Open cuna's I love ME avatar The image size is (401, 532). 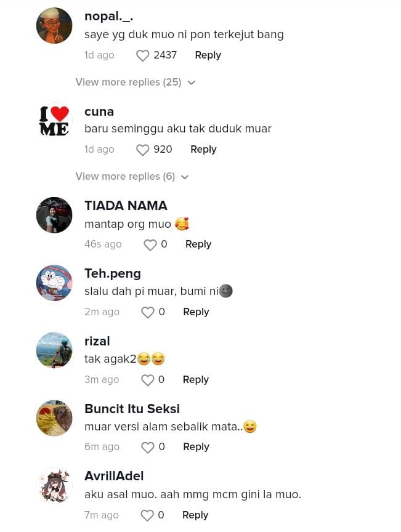pyautogui.click(x=54, y=120)
